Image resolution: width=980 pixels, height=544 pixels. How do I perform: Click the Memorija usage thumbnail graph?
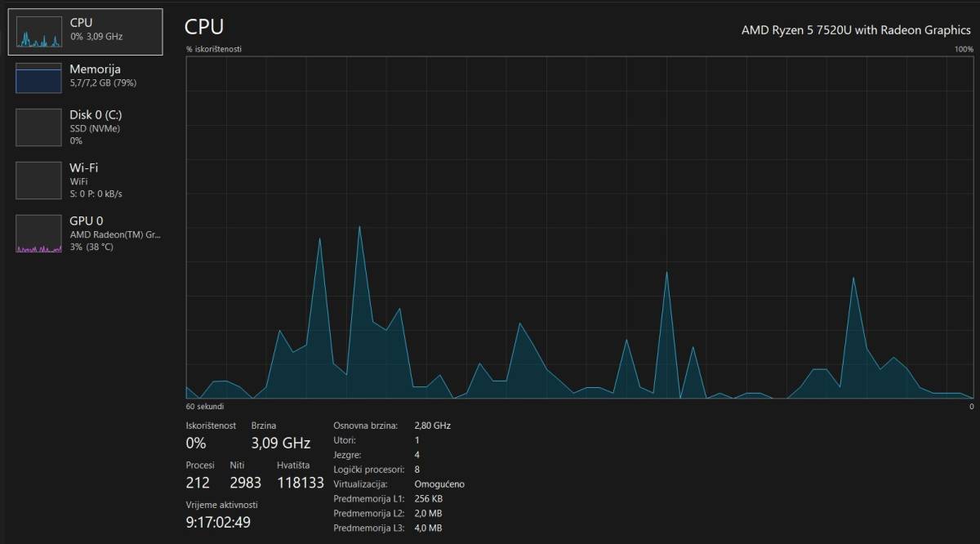38,78
